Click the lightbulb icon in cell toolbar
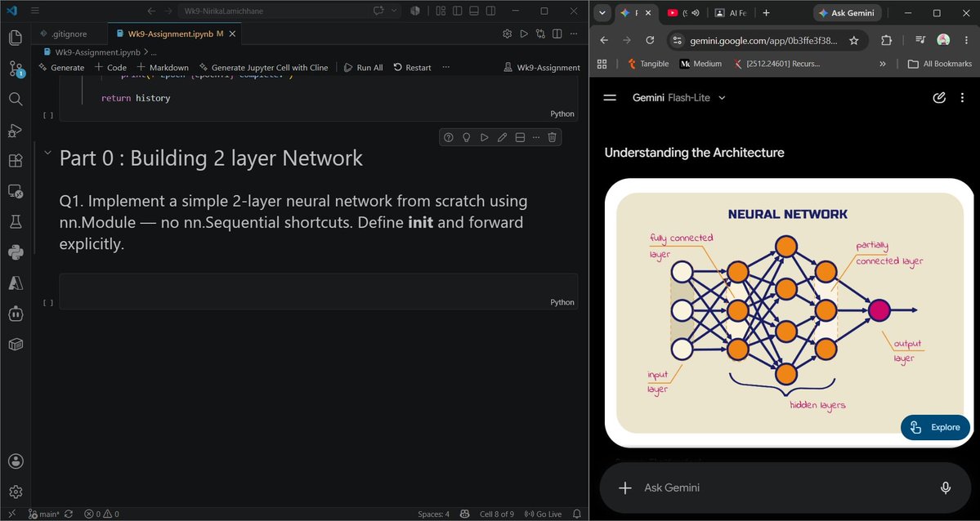 466,137
